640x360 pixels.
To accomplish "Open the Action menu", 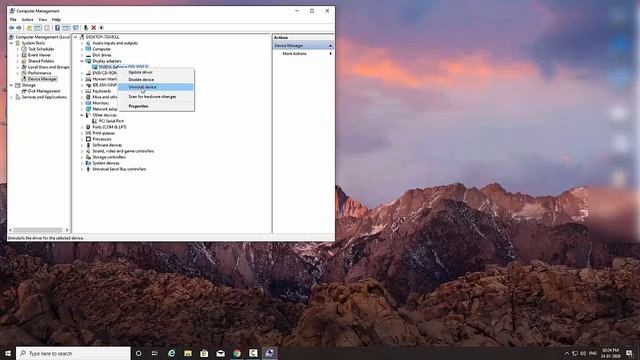I will pos(27,20).
